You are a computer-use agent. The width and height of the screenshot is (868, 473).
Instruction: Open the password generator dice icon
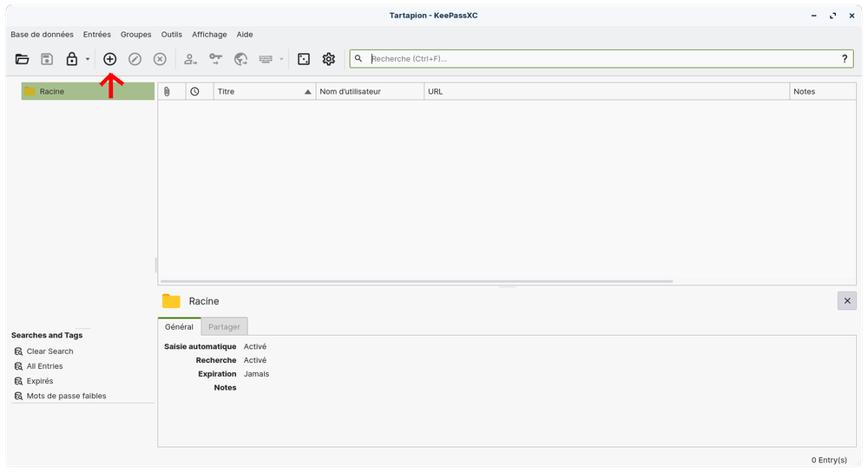[x=304, y=59]
